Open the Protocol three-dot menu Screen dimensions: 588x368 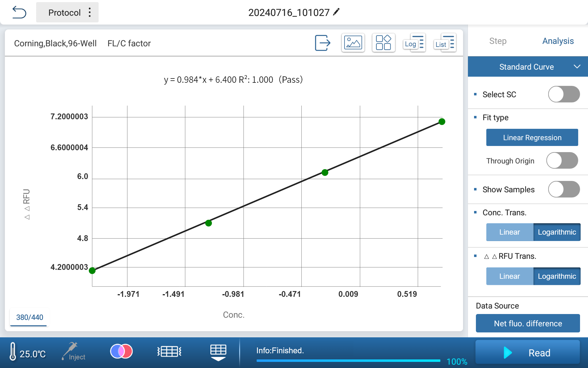[89, 13]
